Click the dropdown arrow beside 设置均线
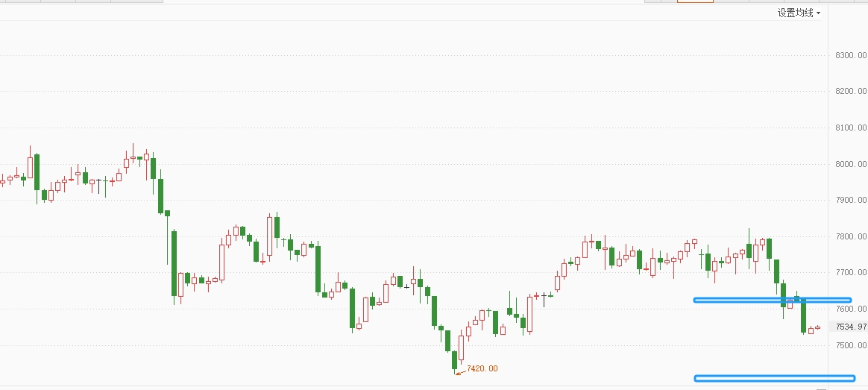This screenshot has height=390, width=868. [819, 14]
